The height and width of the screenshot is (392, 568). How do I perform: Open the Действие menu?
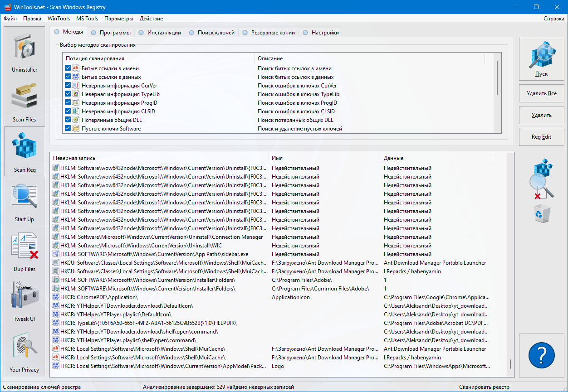click(x=151, y=19)
